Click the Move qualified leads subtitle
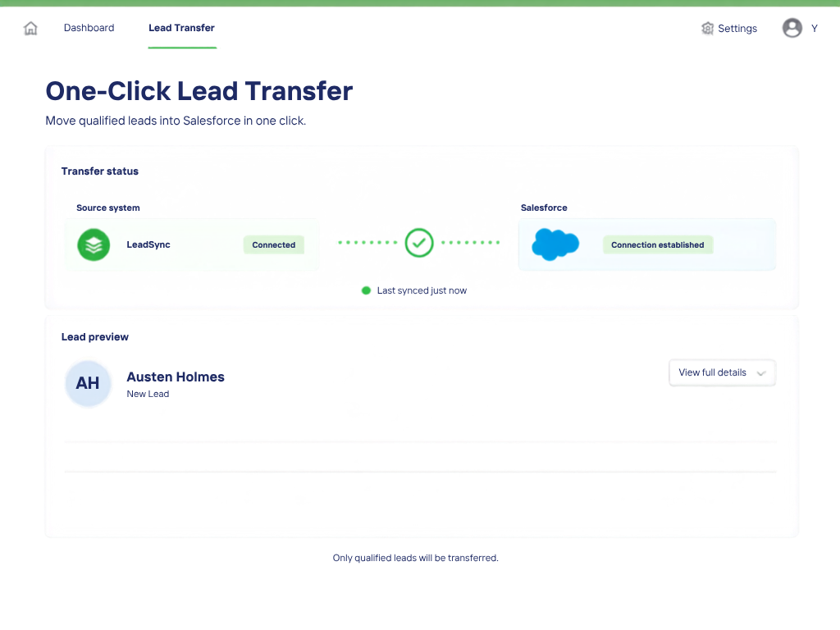840x630 pixels. pos(176,121)
